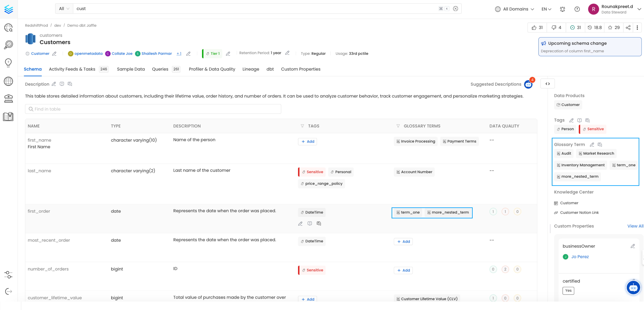Toggle the Sensitive tag on last_name column
Viewport: 644px width, 310px height.
click(313, 171)
